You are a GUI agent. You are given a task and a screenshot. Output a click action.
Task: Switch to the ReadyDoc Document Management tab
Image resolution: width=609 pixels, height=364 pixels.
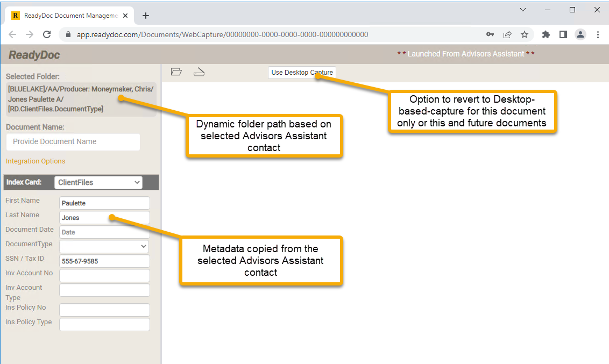click(x=69, y=16)
